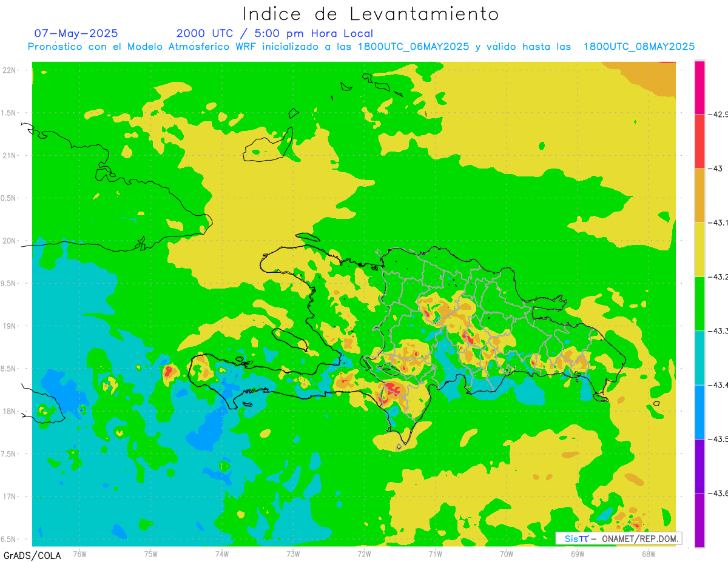This screenshot has height=562, width=728.
Task: Click the "20N" latitude label
Action: (9, 241)
